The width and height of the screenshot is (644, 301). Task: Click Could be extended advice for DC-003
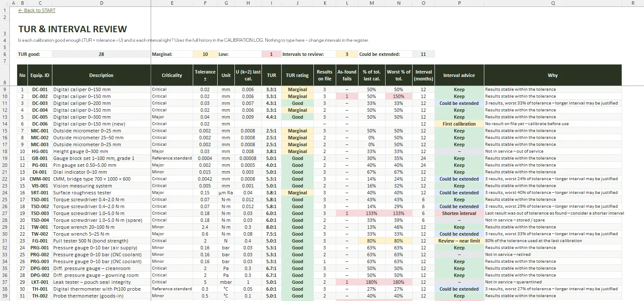point(459,103)
